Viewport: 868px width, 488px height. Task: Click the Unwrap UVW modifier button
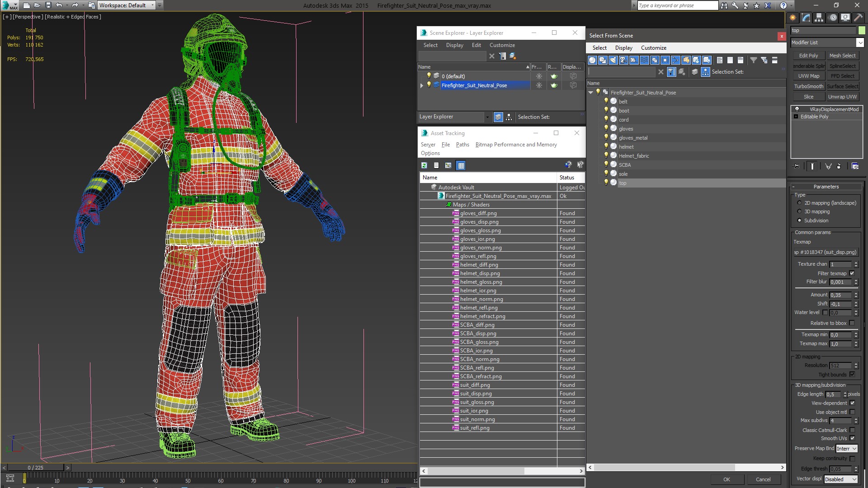click(842, 97)
